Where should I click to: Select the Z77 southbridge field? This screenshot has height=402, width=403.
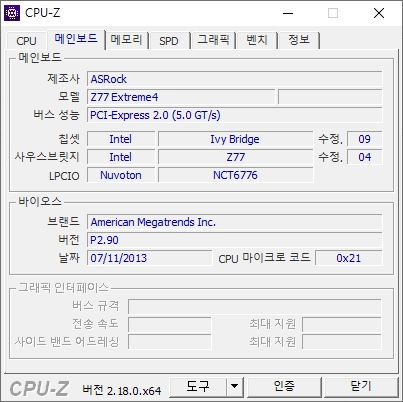(x=235, y=157)
